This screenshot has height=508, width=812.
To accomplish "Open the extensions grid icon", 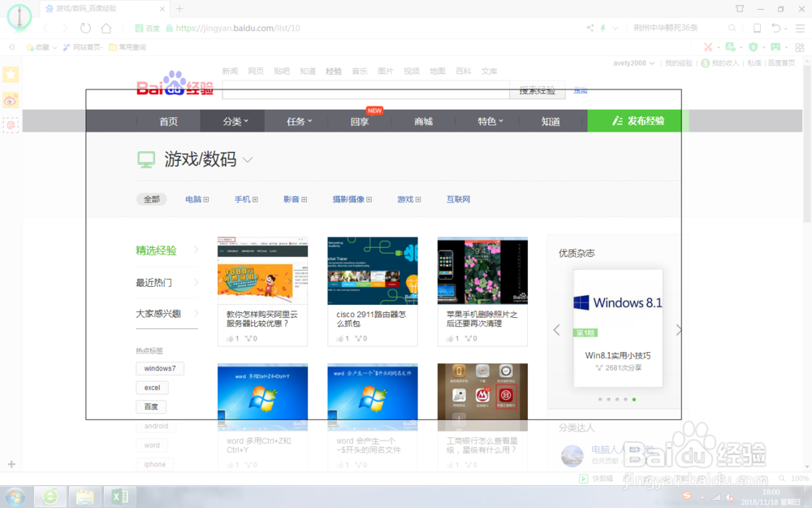I will coord(800,47).
